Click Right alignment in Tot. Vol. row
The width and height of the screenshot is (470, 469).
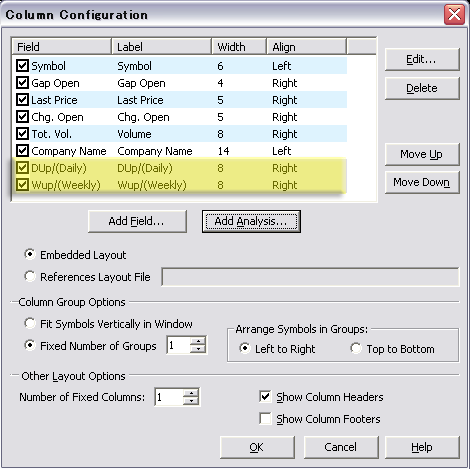(x=285, y=134)
